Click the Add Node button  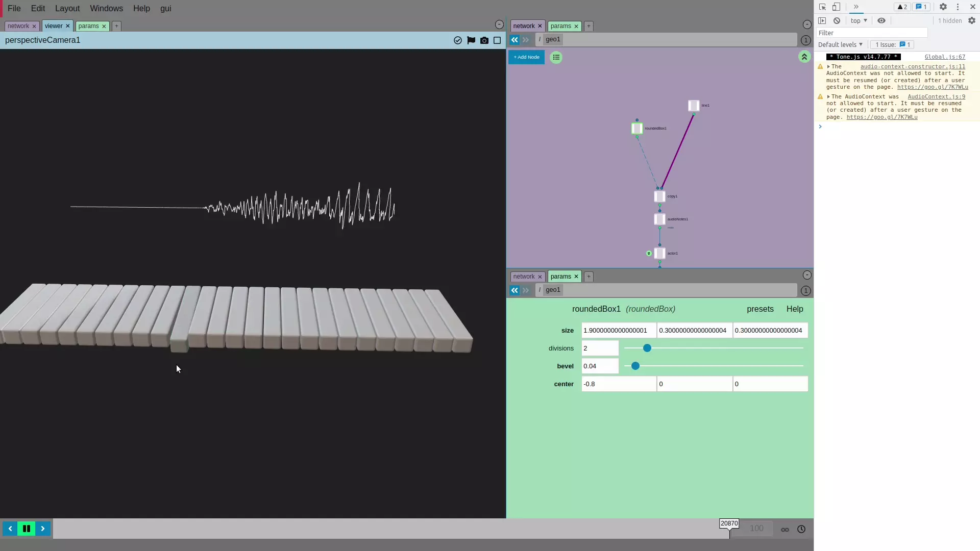tap(526, 57)
